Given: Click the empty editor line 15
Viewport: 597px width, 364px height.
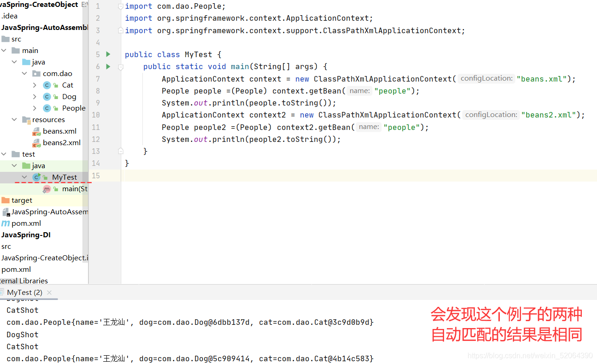Looking at the screenshot, I should (x=359, y=176).
